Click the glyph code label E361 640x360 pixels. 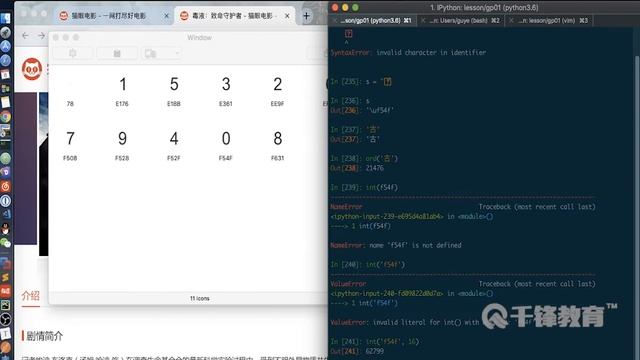pyautogui.click(x=226, y=104)
